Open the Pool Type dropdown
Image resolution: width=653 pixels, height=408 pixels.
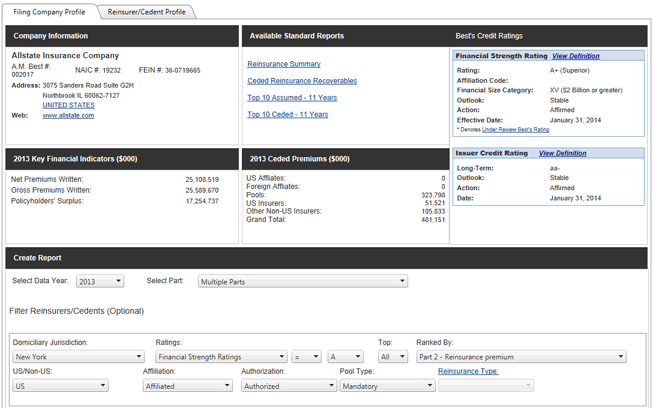click(387, 386)
